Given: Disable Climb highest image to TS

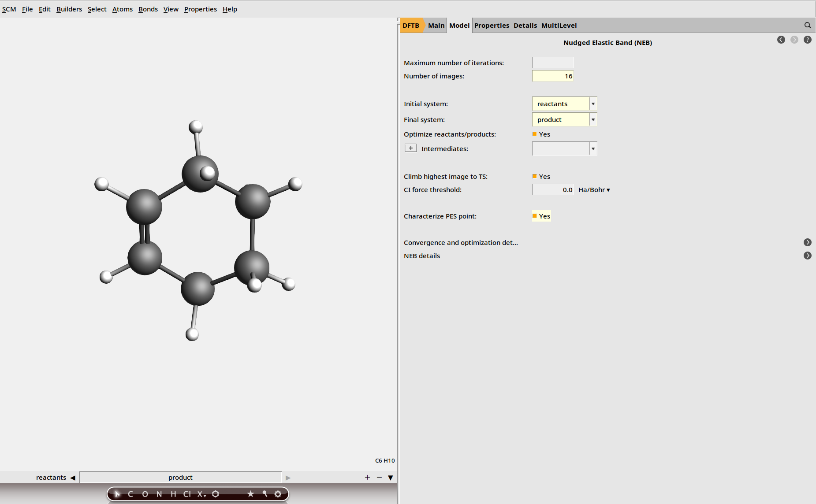Looking at the screenshot, I should click(535, 176).
